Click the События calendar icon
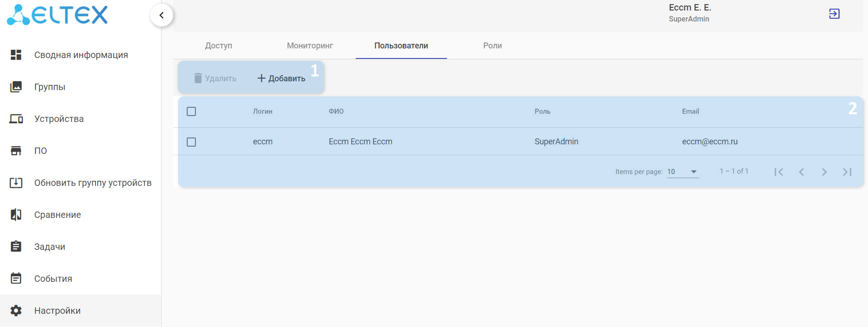868x327 pixels. [x=16, y=279]
